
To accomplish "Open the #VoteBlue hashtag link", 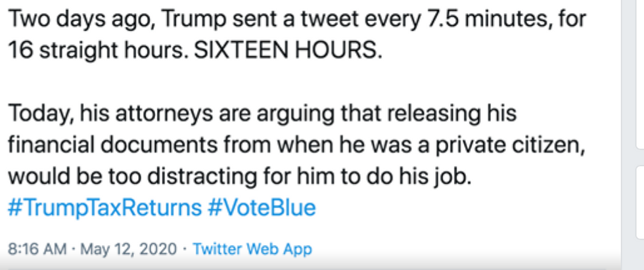I will [262, 208].
